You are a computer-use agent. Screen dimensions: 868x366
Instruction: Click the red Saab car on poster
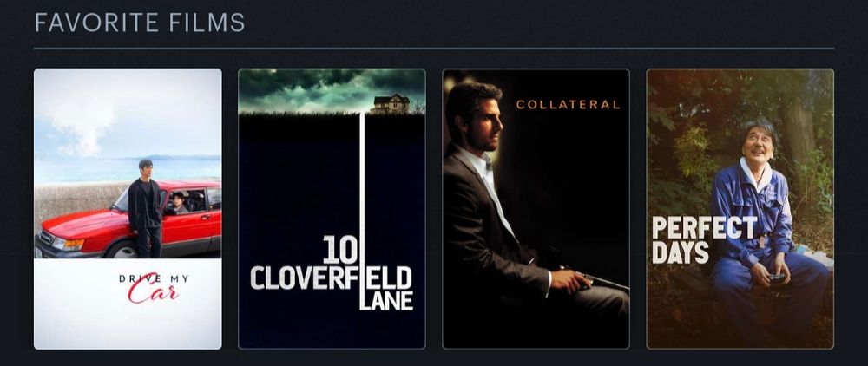[x=128, y=219]
